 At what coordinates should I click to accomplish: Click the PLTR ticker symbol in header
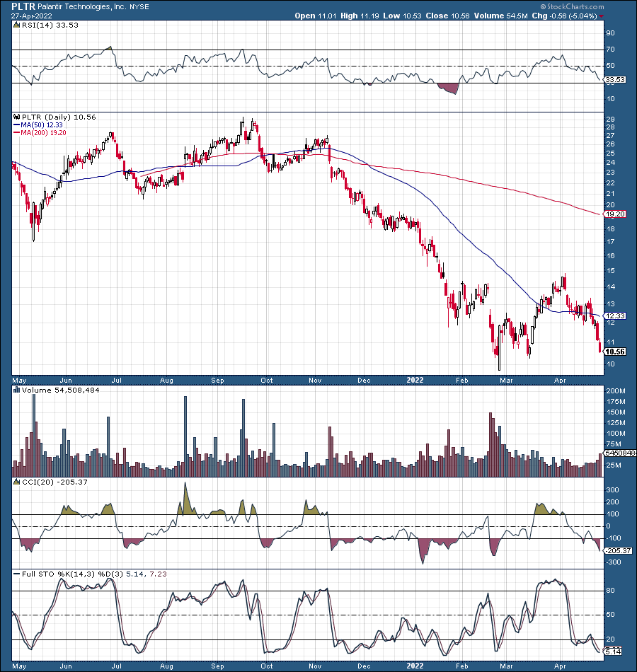point(23,6)
